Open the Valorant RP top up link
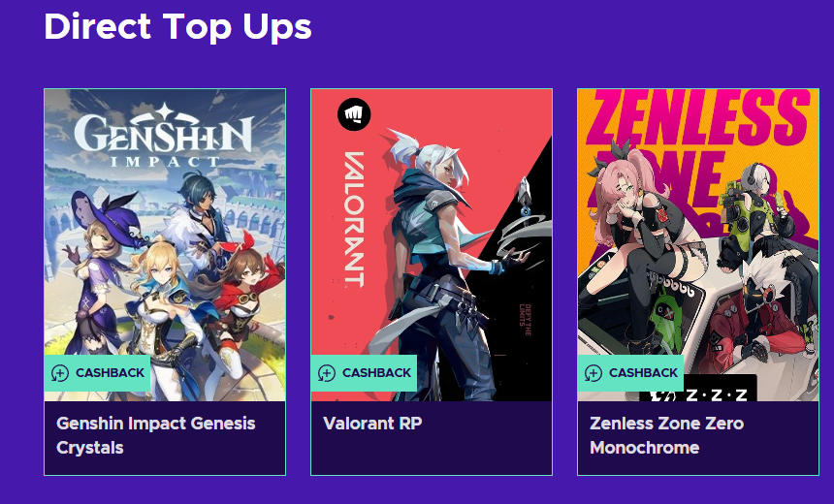Image resolution: width=834 pixels, height=504 pixels. pyautogui.click(x=372, y=424)
